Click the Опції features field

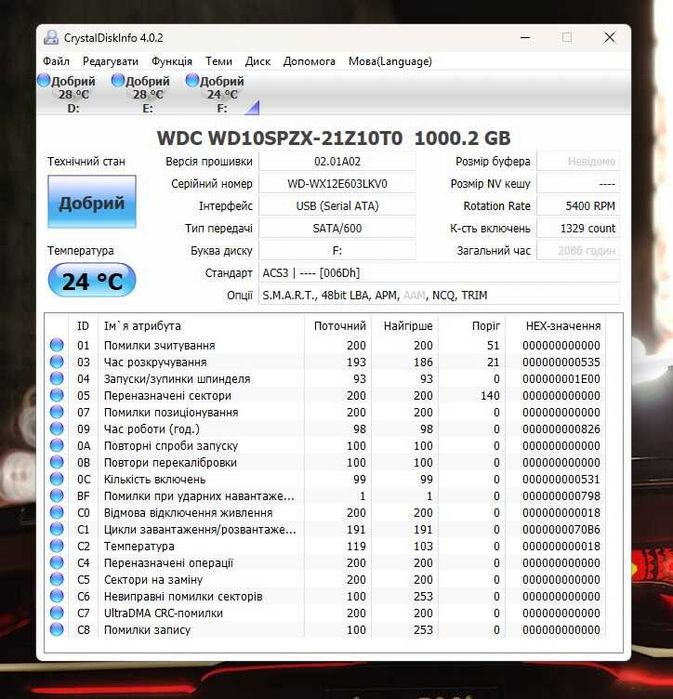click(439, 295)
